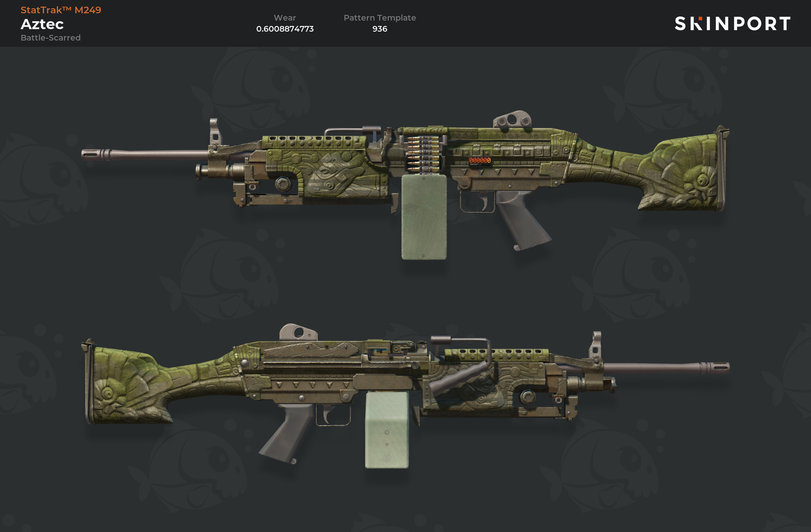Screen dimensions: 811x532
Task: Click the Wear value 0.6008874773
Action: coord(285,29)
